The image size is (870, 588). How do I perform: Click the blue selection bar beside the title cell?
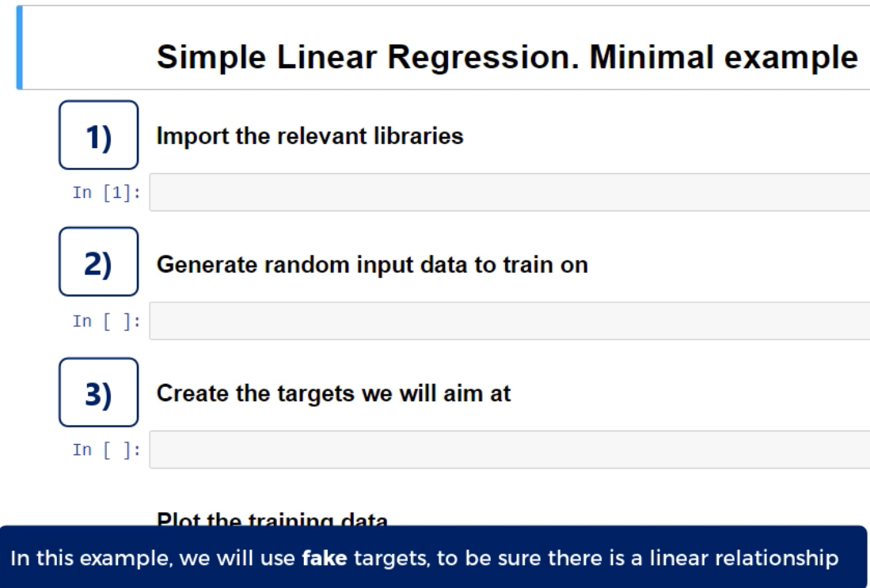(x=19, y=47)
